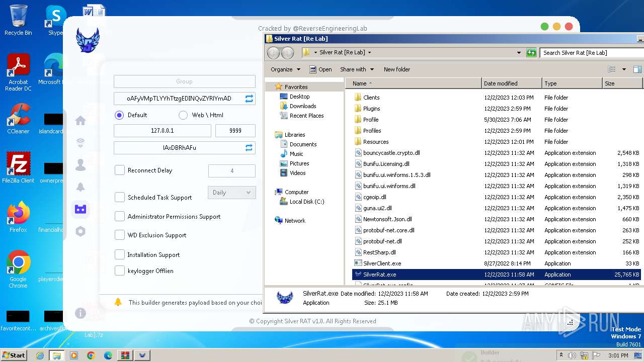Toggle the Explorer preview pane
The height and width of the screenshot is (362, 644).
tap(637, 69)
